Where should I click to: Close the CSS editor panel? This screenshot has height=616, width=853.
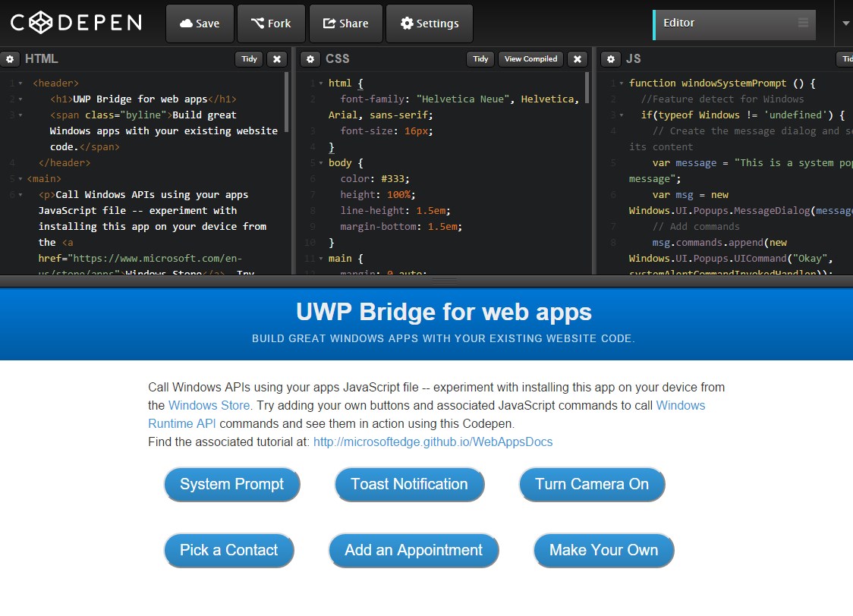(x=577, y=58)
